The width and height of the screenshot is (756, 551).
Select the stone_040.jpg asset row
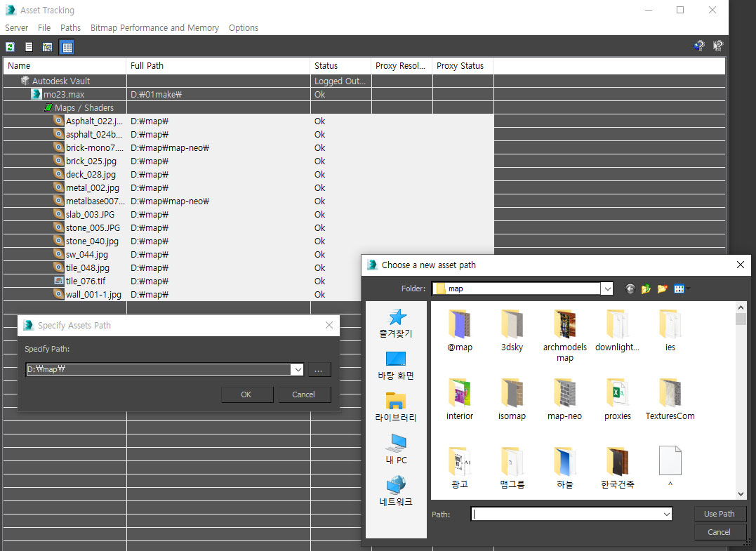[x=248, y=241]
